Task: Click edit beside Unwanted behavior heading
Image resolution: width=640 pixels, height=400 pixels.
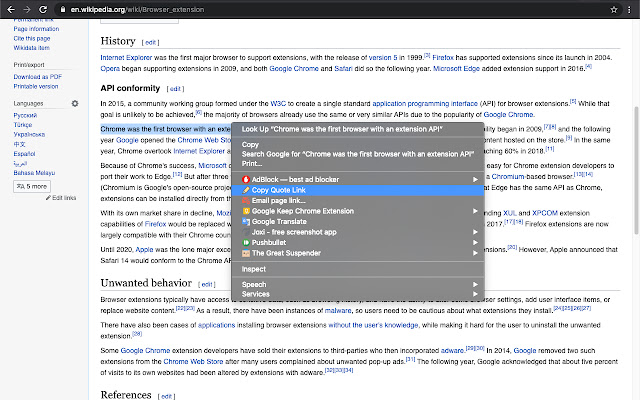Action: coord(207,284)
